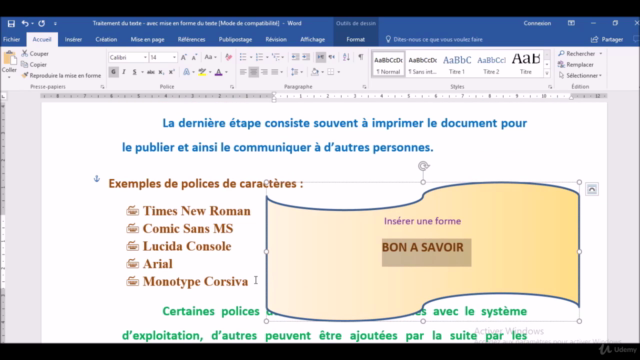Show paragraph marks with ¶ icon
Image resolution: width=640 pixels, height=360 pixels.
point(361,57)
